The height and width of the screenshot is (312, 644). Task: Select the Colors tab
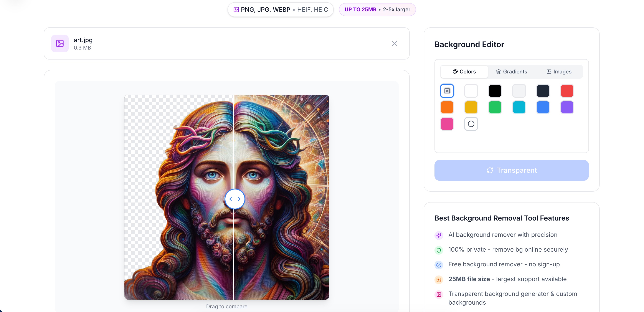pos(464,72)
